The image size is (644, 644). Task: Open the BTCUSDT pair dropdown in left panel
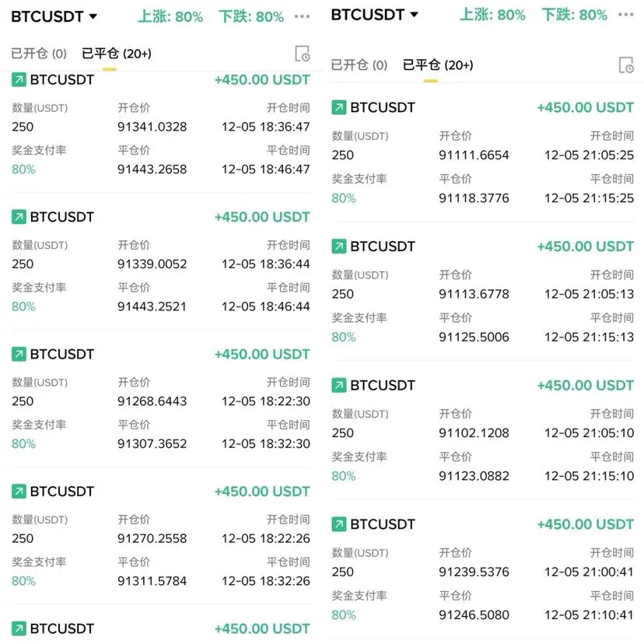tap(54, 16)
